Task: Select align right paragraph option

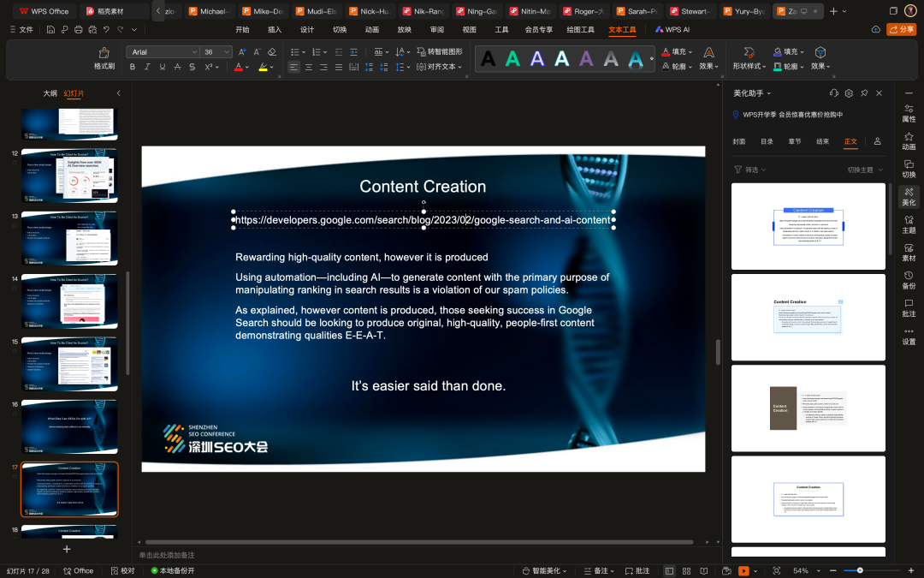Action: (x=323, y=68)
